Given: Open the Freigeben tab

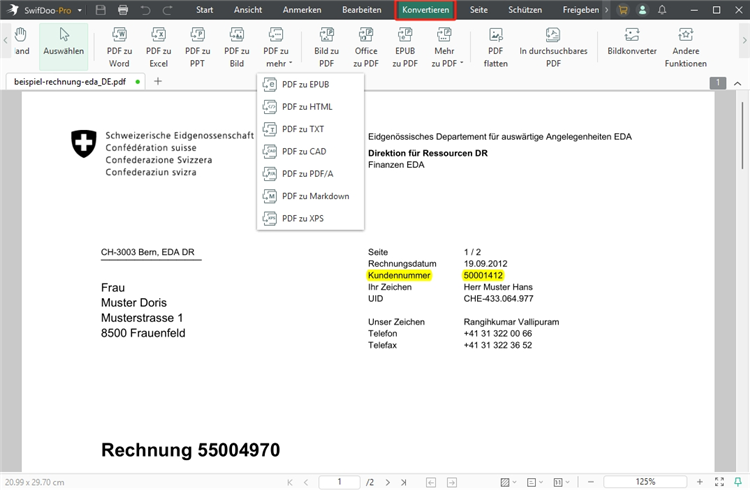Looking at the screenshot, I should 581,10.
